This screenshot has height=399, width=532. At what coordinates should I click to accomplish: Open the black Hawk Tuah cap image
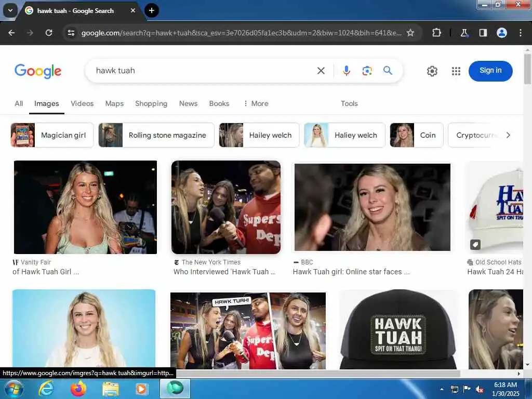(x=398, y=329)
